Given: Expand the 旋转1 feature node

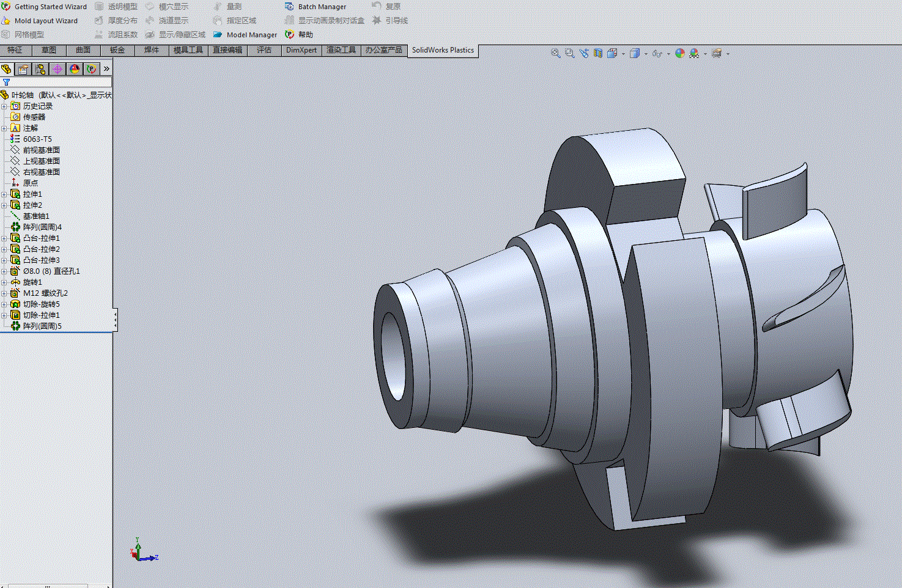Looking at the screenshot, I should click(x=4, y=282).
